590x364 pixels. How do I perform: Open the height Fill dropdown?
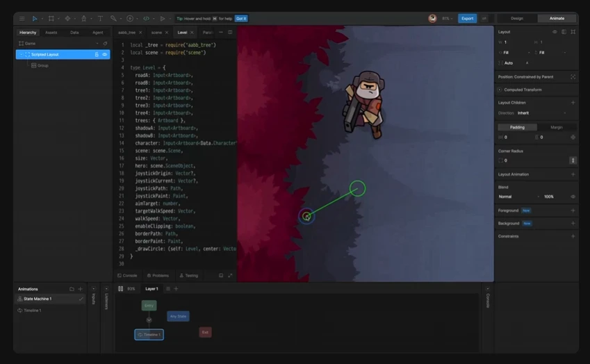(551, 53)
